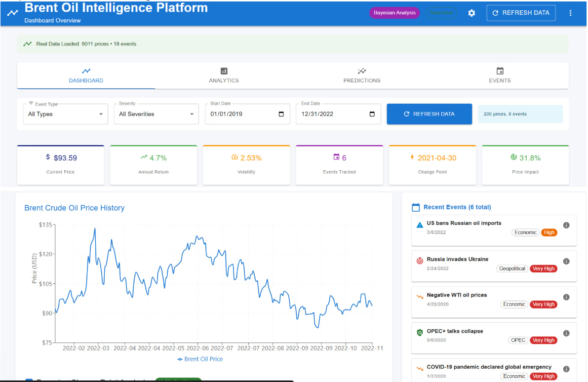The width and height of the screenshot is (588, 382).
Task: Click info icon for OPEC+ talks collapse
Action: 566,333
